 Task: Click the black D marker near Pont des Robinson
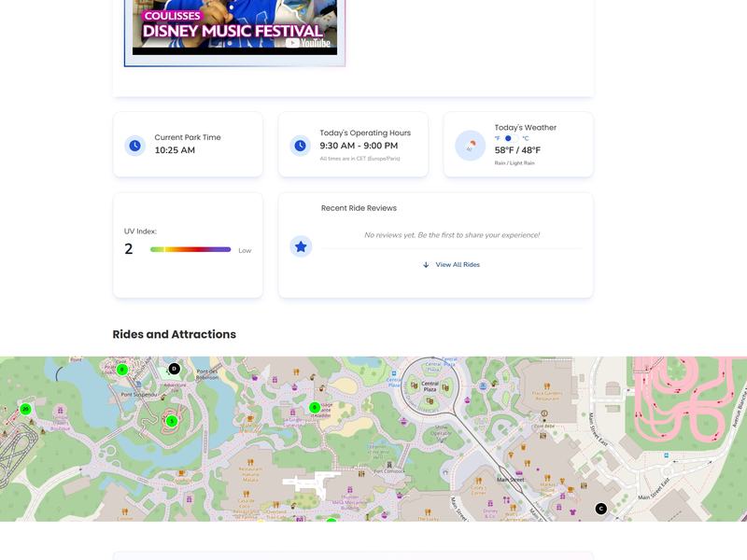[173, 369]
